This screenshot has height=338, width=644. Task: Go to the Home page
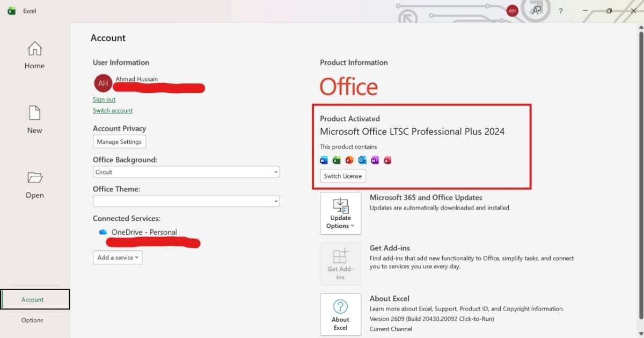[x=34, y=55]
